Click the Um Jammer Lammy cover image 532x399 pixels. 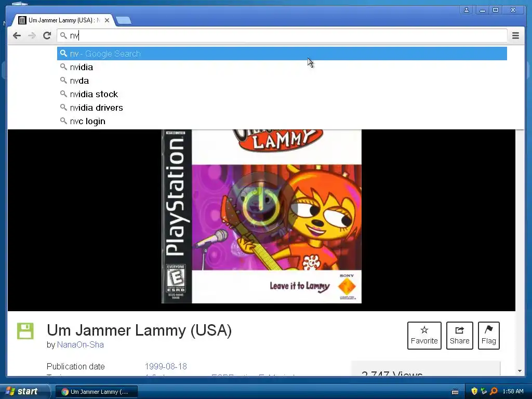[261, 217]
